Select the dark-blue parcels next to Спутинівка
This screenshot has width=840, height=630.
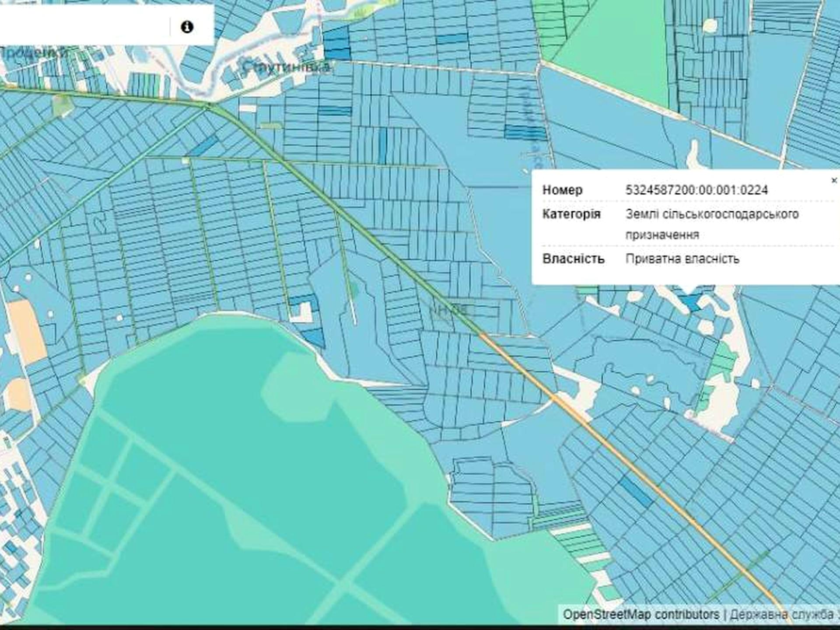(x=337, y=42)
